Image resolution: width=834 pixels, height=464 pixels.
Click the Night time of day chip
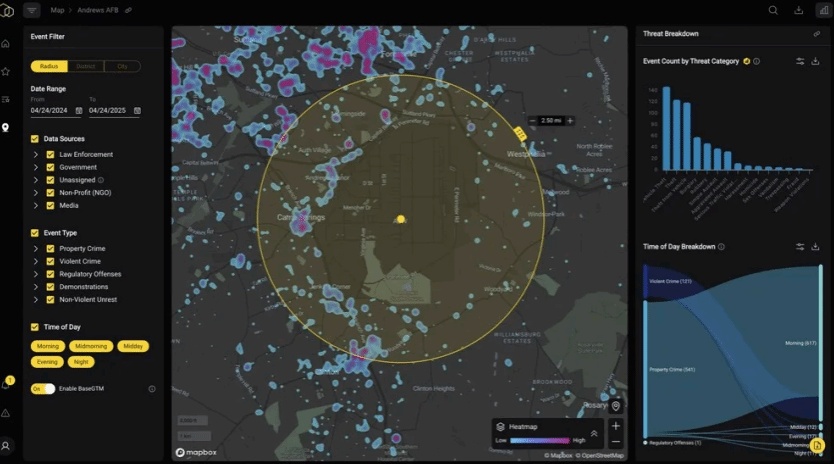click(x=81, y=362)
